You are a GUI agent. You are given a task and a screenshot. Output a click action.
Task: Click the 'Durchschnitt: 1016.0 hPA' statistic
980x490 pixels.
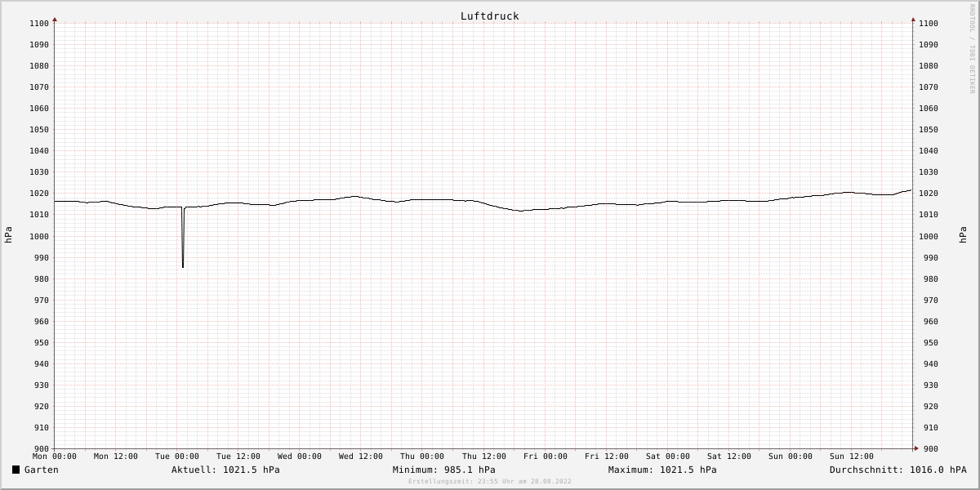[x=898, y=470]
